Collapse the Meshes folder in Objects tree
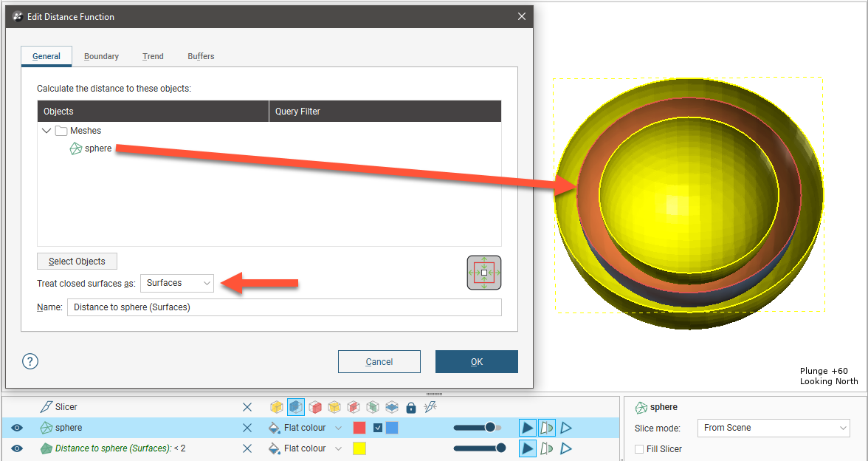Image resolution: width=868 pixels, height=461 pixels. [x=47, y=131]
